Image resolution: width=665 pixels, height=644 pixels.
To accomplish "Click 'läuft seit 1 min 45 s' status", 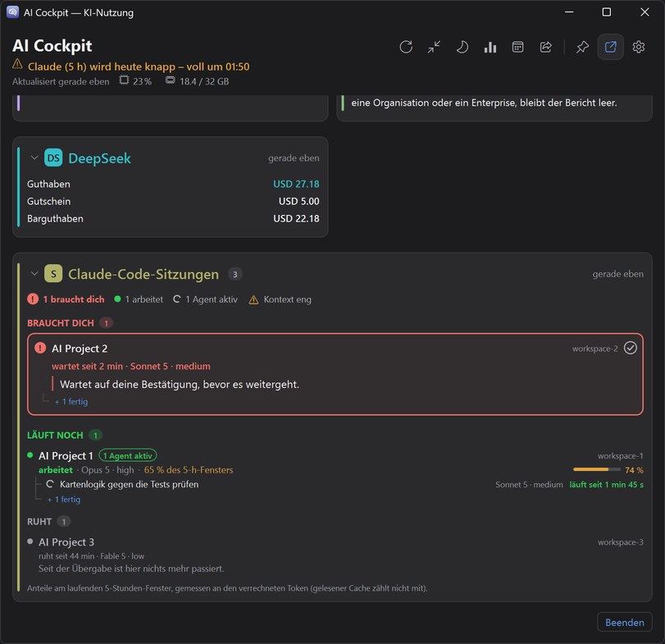I will pyautogui.click(x=607, y=485).
